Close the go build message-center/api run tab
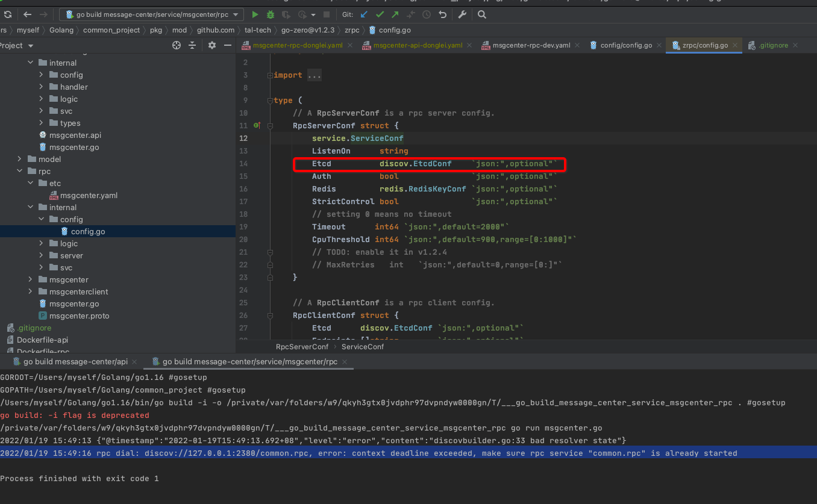 point(135,362)
